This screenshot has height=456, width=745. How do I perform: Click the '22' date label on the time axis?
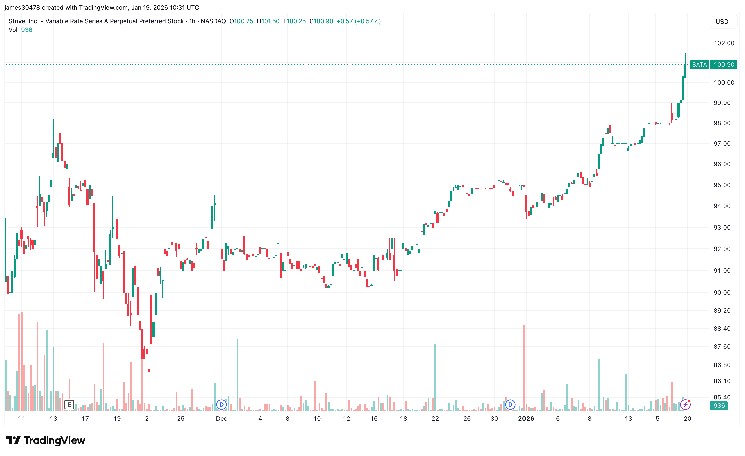pos(435,421)
